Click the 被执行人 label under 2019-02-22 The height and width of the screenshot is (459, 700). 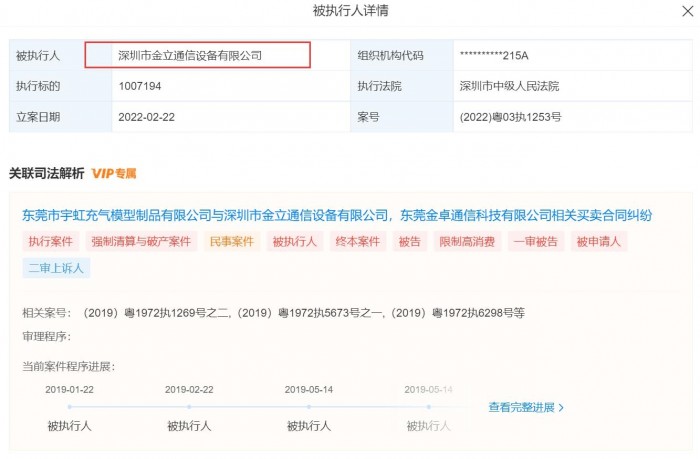[189, 426]
